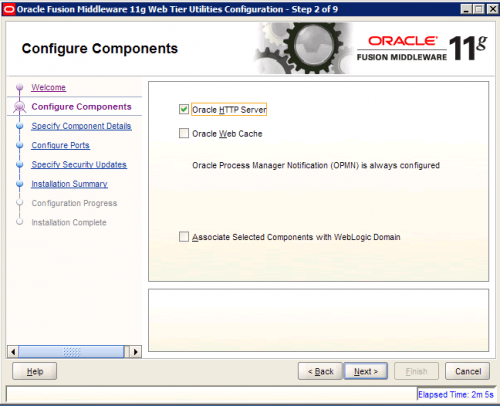500x406 pixels.
Task: Click the Oracle Web Cache label
Action: point(227,134)
